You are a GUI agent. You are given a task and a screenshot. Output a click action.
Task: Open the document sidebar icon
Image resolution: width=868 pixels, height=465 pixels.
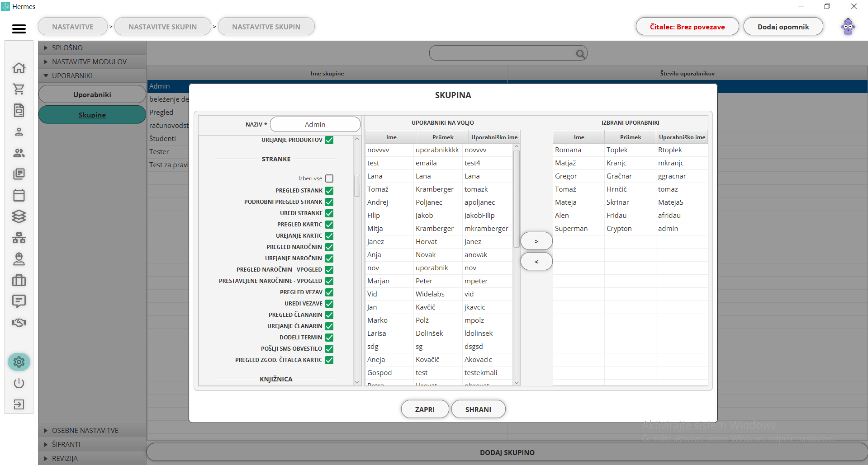pyautogui.click(x=19, y=110)
